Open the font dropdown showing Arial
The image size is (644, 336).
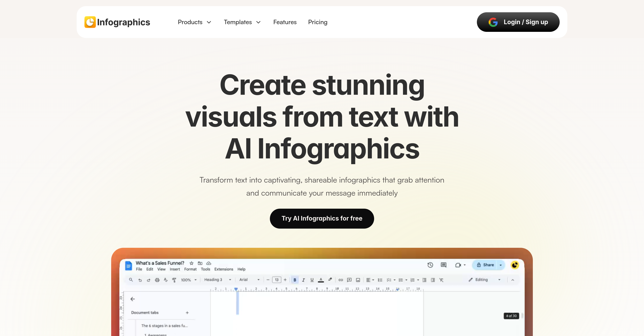(x=249, y=280)
